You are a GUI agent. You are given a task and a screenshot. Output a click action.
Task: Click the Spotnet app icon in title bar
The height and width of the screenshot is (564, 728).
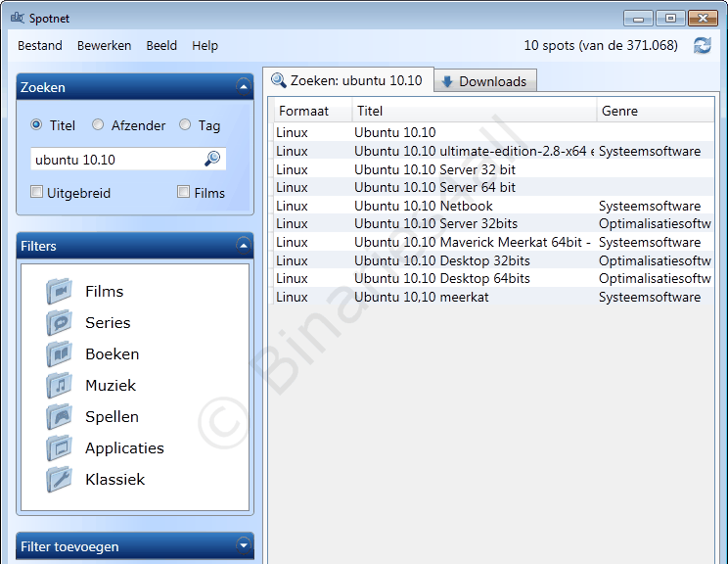(18, 18)
